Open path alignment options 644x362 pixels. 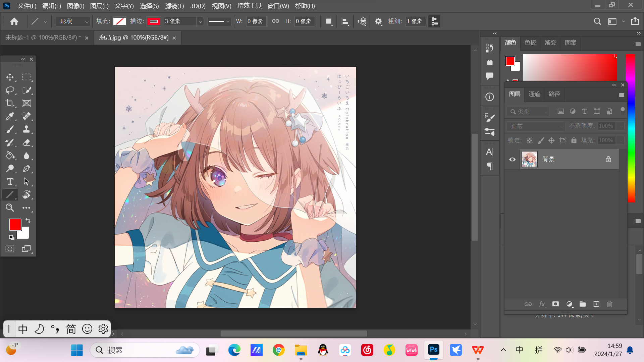[x=345, y=21]
